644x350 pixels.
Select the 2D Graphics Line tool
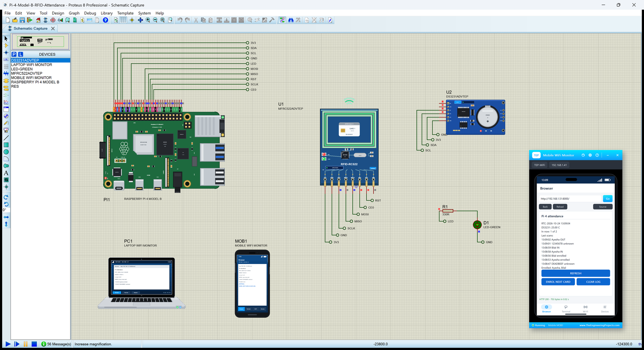click(6, 138)
